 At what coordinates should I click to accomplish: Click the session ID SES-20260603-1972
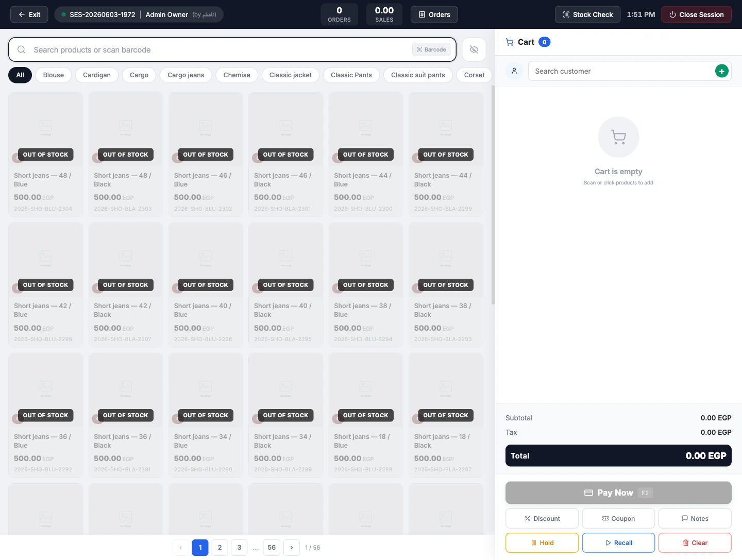[103, 14]
